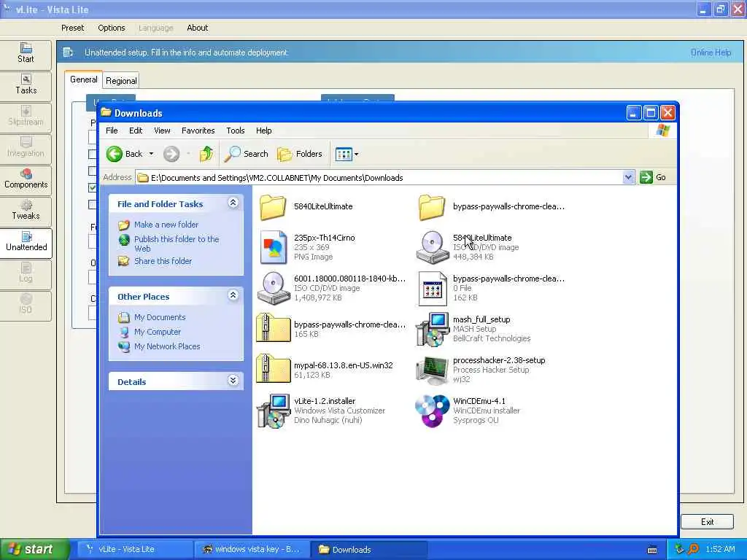
Task: Expand the Details panel
Action: [233, 381]
